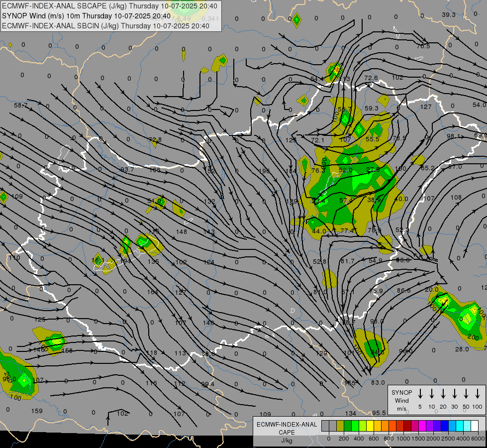Viewport: 487px width, 448px height.
Task: Select the pure blue swatch in CAPE legend
Action: pos(444,426)
